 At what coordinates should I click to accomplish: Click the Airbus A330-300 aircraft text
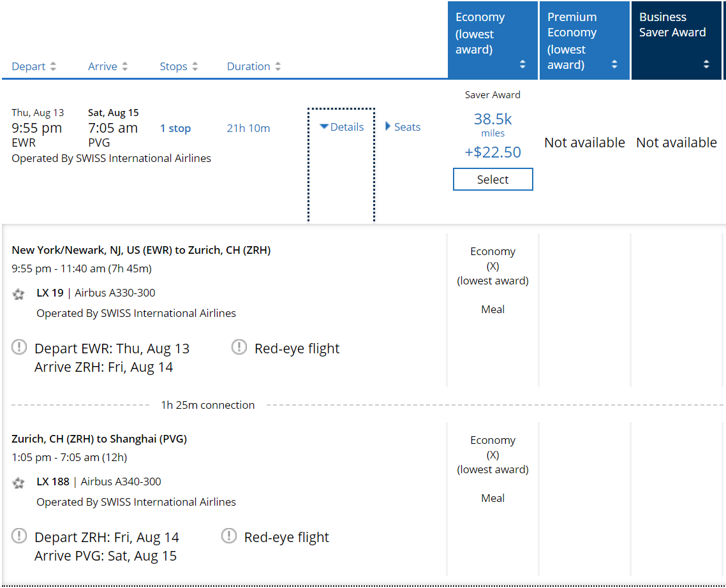(115, 293)
